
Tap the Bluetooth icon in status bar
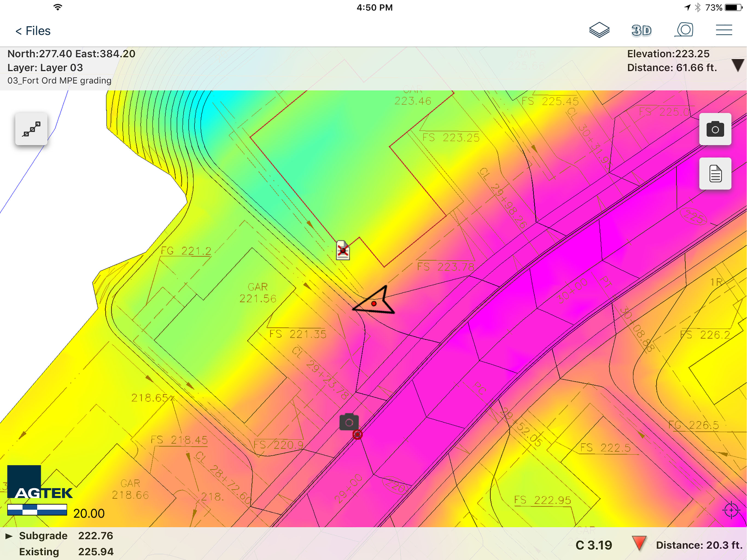(698, 7)
